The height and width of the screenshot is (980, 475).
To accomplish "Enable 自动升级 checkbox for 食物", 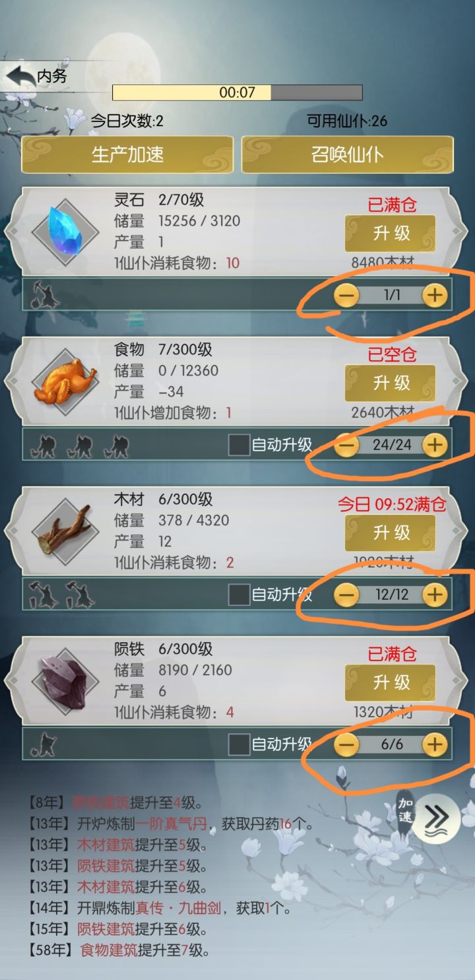I will pyautogui.click(x=239, y=445).
